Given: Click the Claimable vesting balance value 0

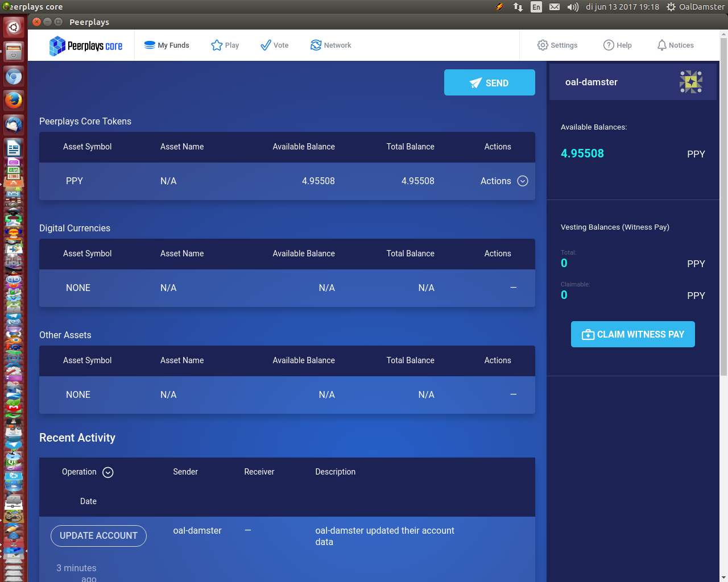Looking at the screenshot, I should [564, 295].
